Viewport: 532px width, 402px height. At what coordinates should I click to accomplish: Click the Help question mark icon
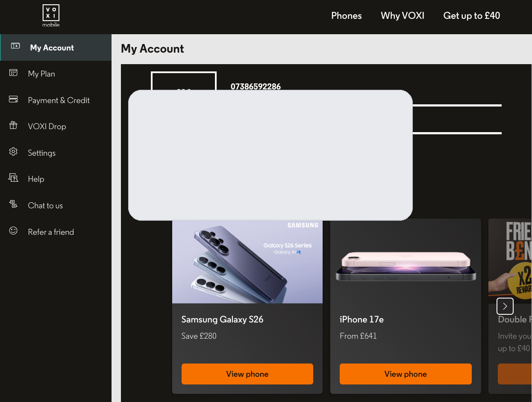pyautogui.click(x=13, y=178)
